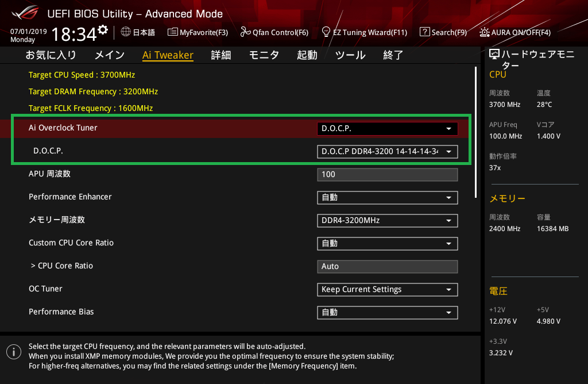Click the EZ Tuning Wizard bulb icon
Viewport: 588px width, 384px height.
click(x=326, y=32)
